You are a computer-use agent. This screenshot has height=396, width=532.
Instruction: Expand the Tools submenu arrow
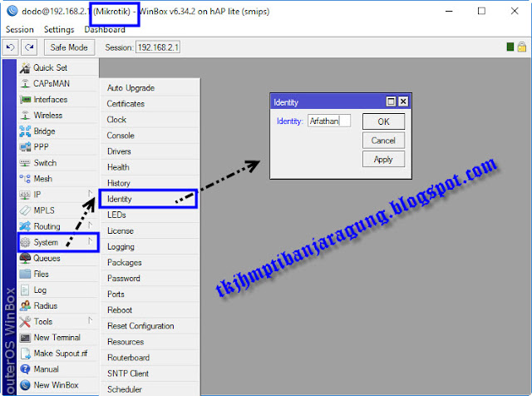point(90,320)
